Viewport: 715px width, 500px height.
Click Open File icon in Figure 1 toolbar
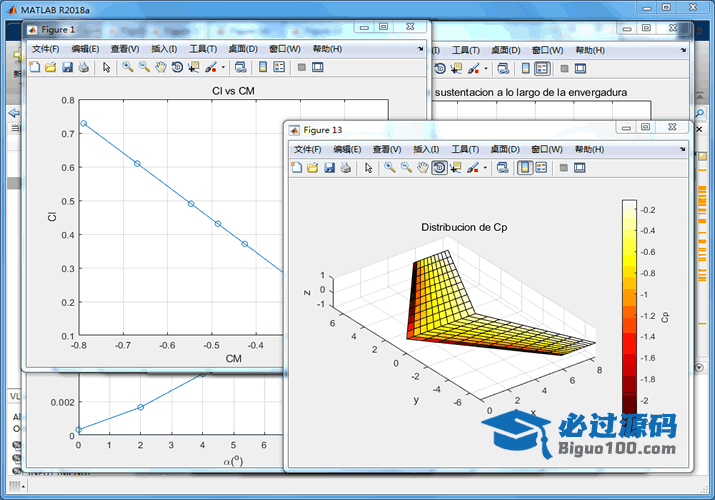coord(50,68)
